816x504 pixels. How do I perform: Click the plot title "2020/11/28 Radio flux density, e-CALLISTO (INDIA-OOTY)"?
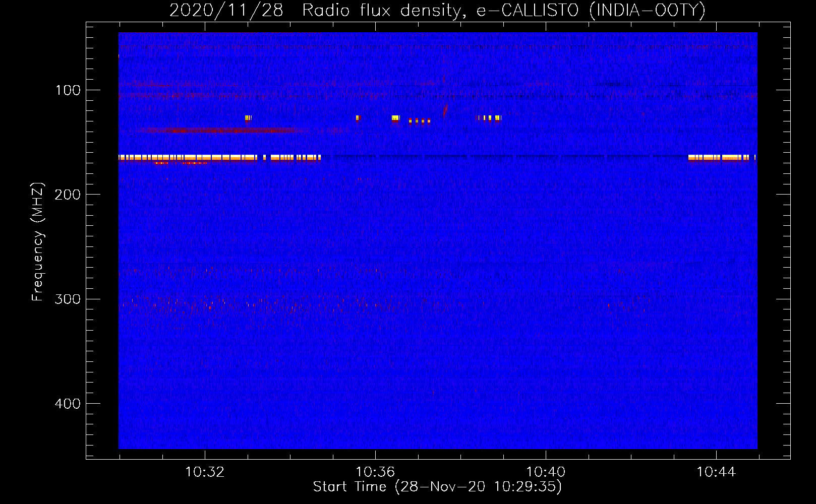coord(437,11)
